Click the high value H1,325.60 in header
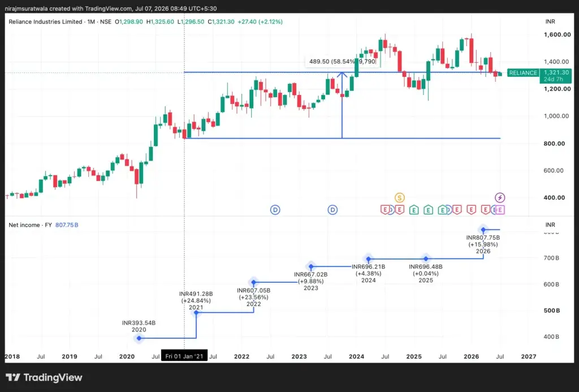The image size is (579, 392). pos(160,22)
